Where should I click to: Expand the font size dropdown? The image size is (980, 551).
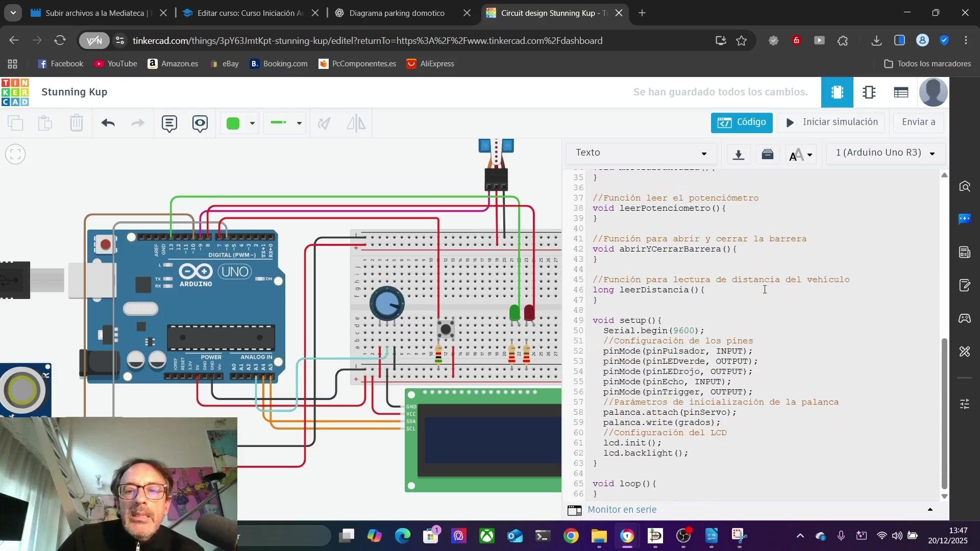(800, 154)
